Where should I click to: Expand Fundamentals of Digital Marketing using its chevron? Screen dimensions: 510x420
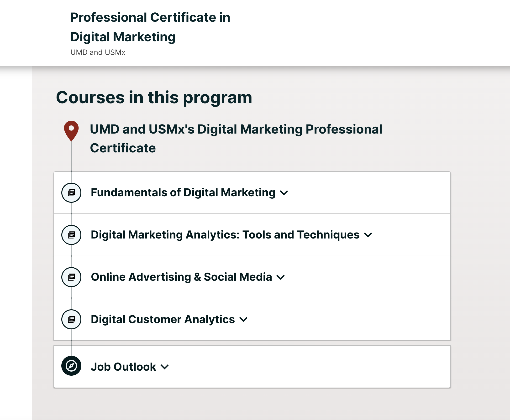click(x=284, y=193)
